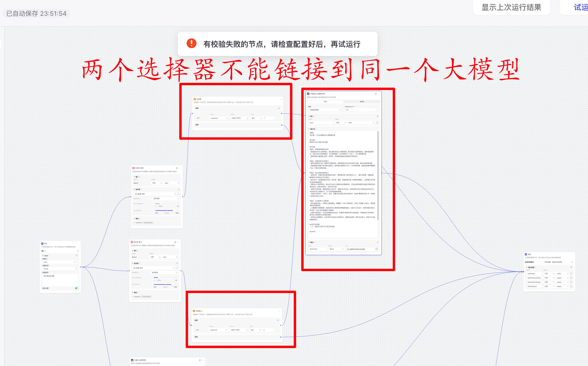588x366 pixels.
Task: Click the run test icon on 大模型幼儿园教育专家 node
Action: click(x=376, y=94)
